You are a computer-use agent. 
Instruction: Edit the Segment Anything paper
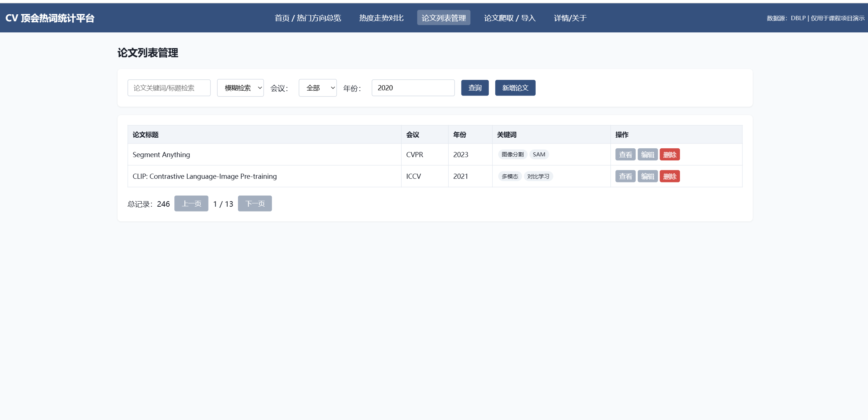coord(648,155)
